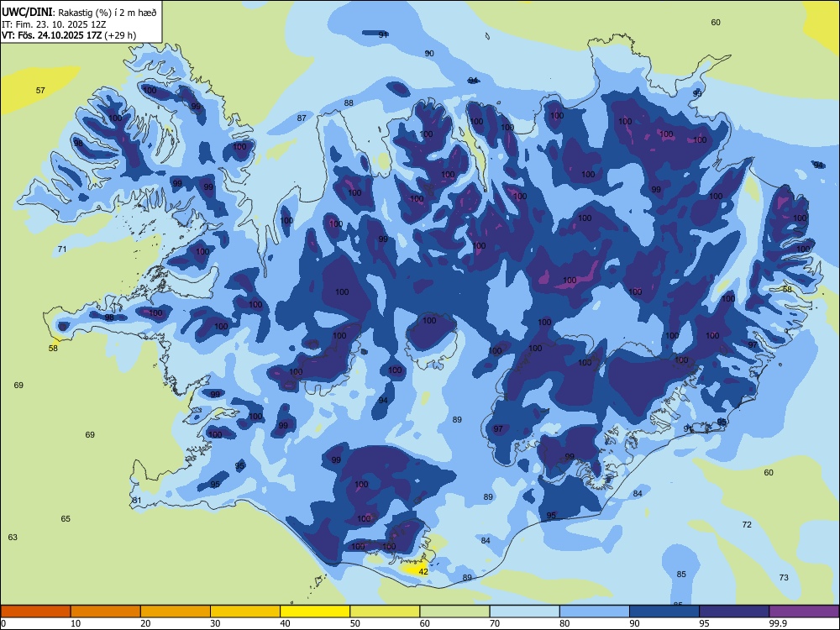
Task: Select 'Rakastig (%) í 2 m hæð' label
Action: 108,13
